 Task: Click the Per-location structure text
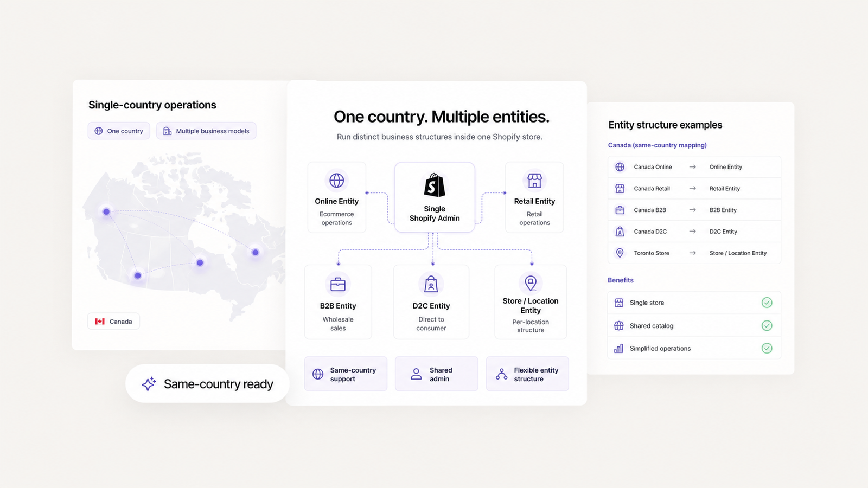click(x=531, y=326)
